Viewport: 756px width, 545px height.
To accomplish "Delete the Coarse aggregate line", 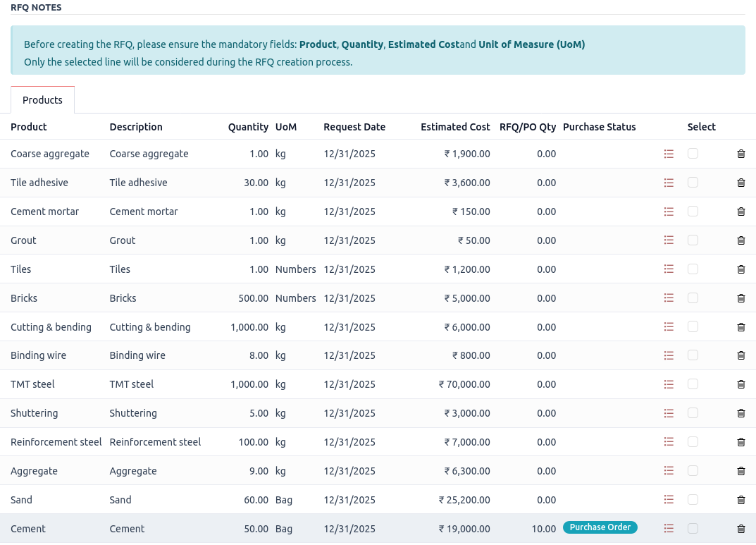I will pyautogui.click(x=740, y=154).
